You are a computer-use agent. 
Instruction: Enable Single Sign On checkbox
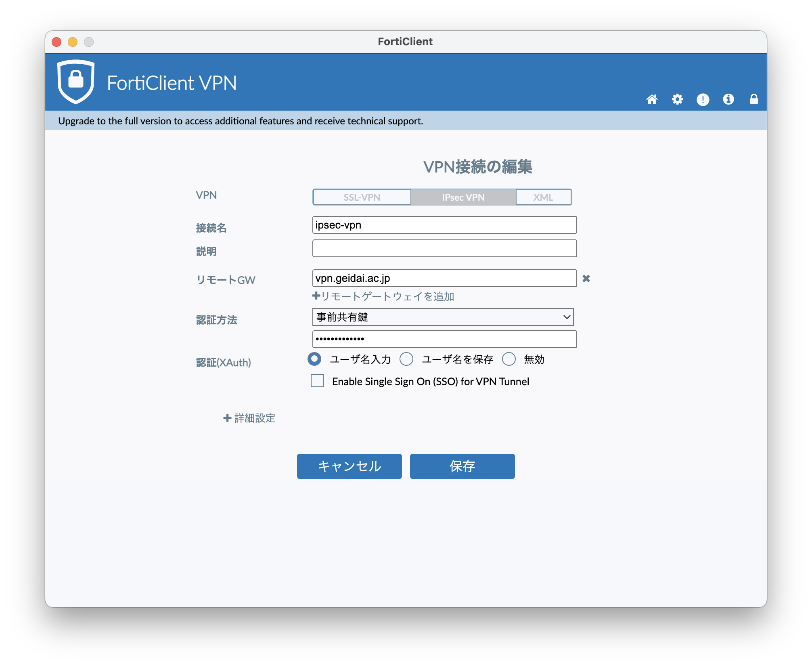pos(317,381)
